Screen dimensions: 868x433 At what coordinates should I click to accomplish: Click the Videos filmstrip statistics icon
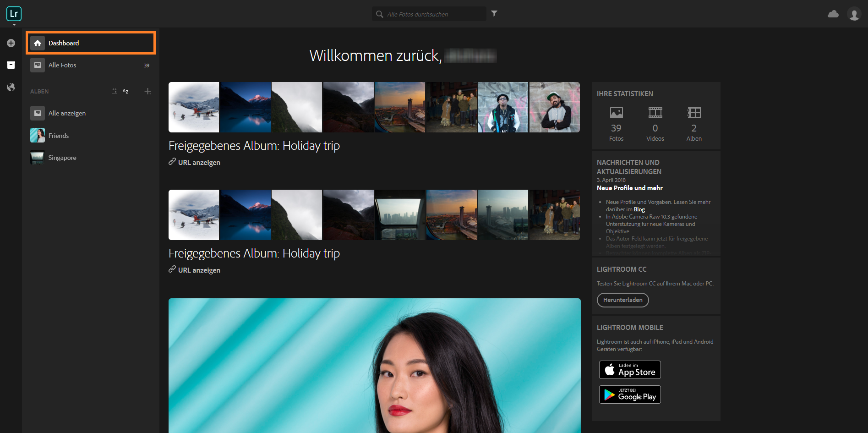click(x=655, y=112)
